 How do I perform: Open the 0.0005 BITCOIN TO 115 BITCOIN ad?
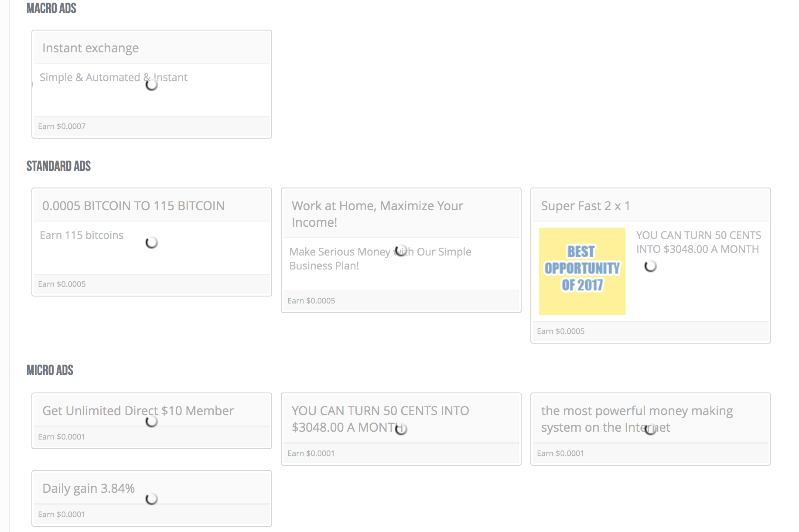(133, 206)
